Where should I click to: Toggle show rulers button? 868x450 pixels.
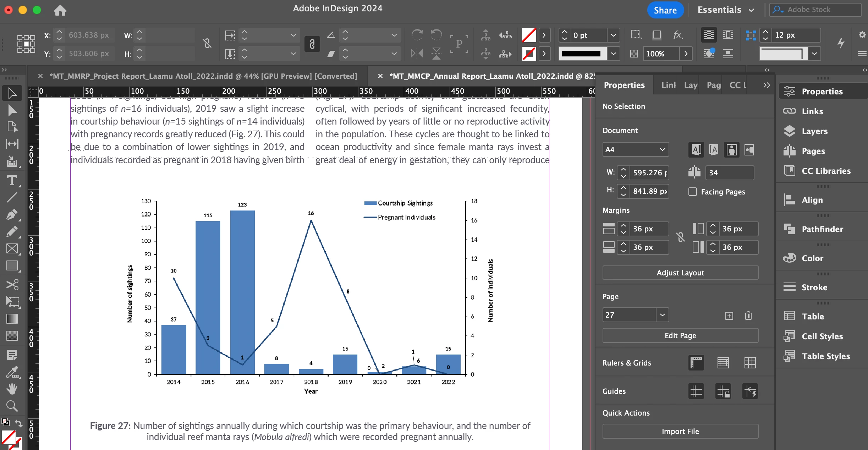pyautogui.click(x=696, y=363)
